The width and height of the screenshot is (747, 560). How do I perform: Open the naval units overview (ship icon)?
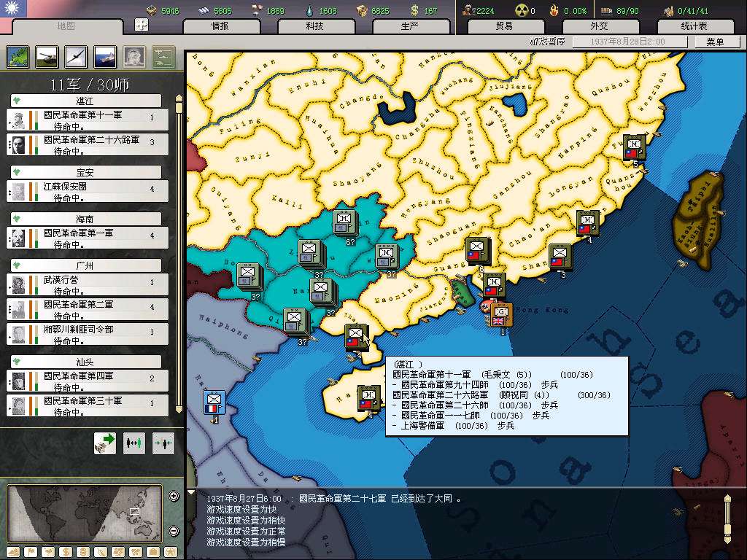point(105,57)
